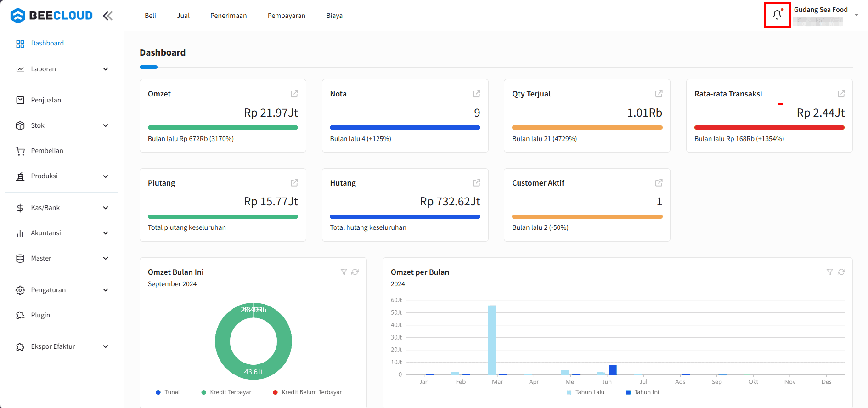Click the Penjualan sidebar icon
Image resolution: width=868 pixels, height=408 pixels.
click(x=20, y=100)
